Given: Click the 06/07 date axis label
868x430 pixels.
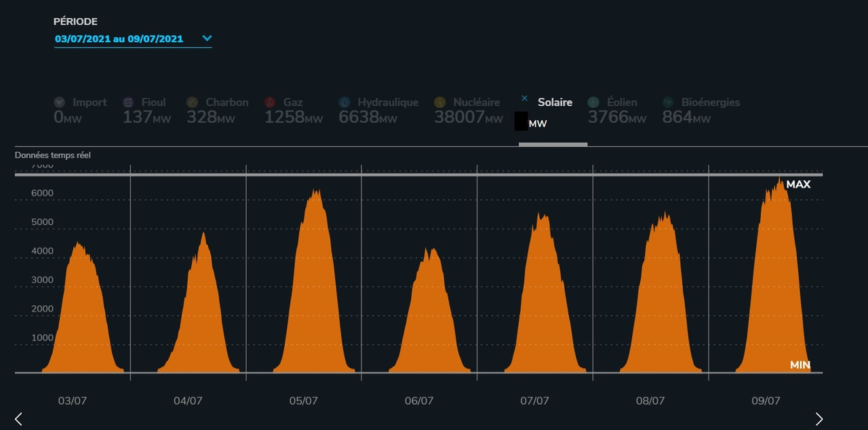Looking at the screenshot, I should 419,401.
